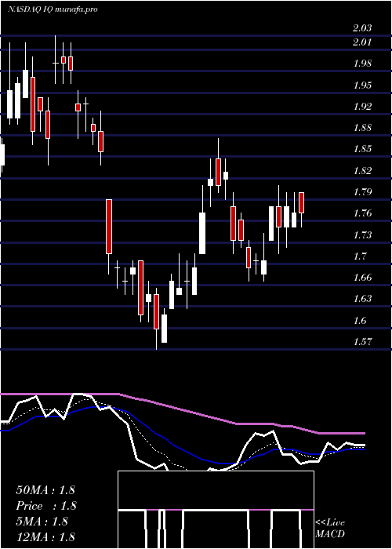Image resolution: width=392 pixels, height=549 pixels.
Task: Click the 1.6 price axis label
Action: (x=359, y=320)
